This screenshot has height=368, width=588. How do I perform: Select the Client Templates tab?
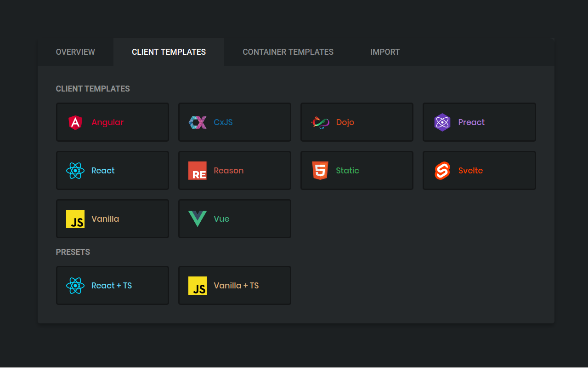click(x=169, y=52)
